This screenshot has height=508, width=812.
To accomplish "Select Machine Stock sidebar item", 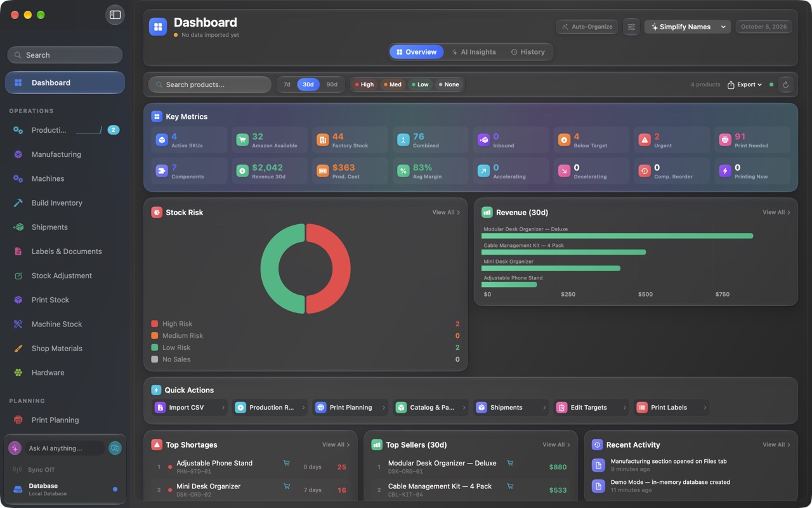I will tap(65, 324).
